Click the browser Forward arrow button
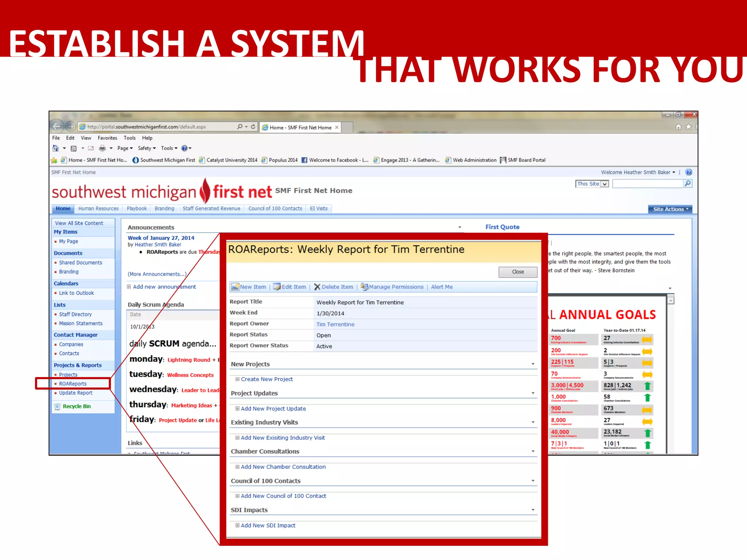The width and height of the screenshot is (747, 560). (70, 127)
